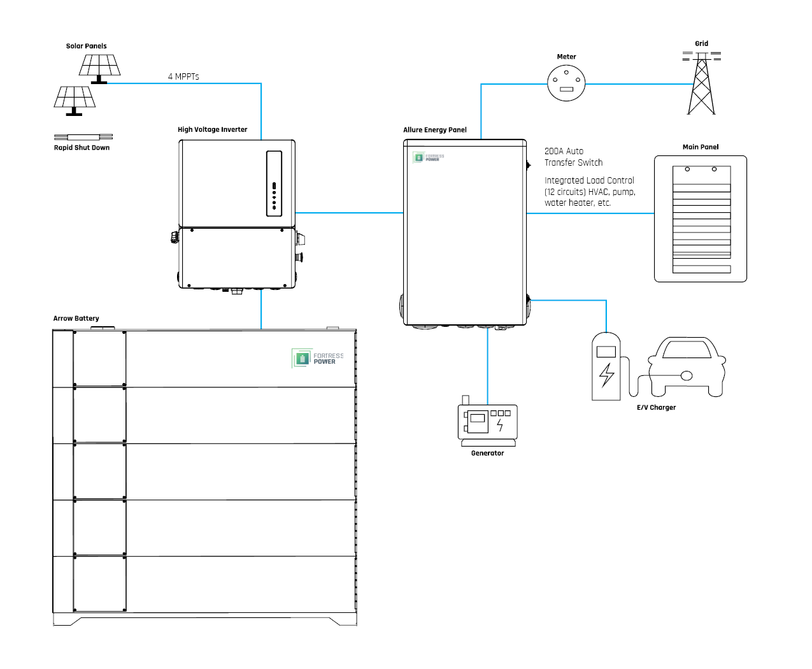The image size is (812, 669).
Task: Click the "Allure Energy Panel" title label
Action: [x=435, y=130]
